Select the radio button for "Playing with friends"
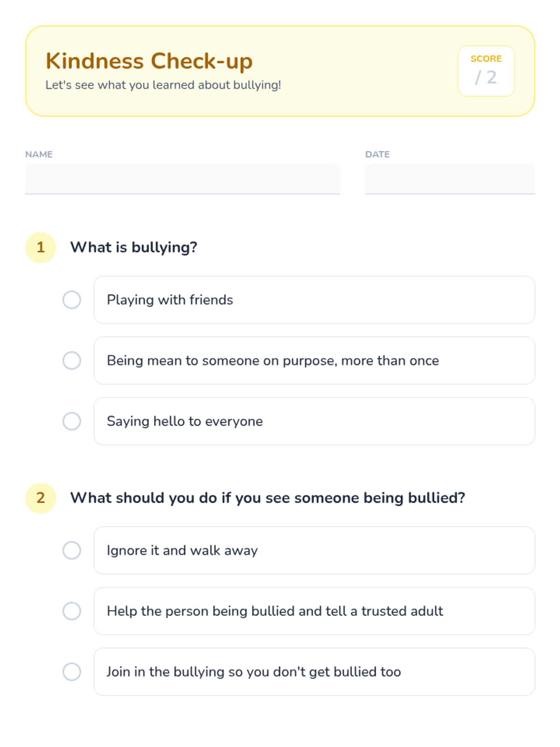Viewport: 560px width, 747px height. [x=72, y=300]
